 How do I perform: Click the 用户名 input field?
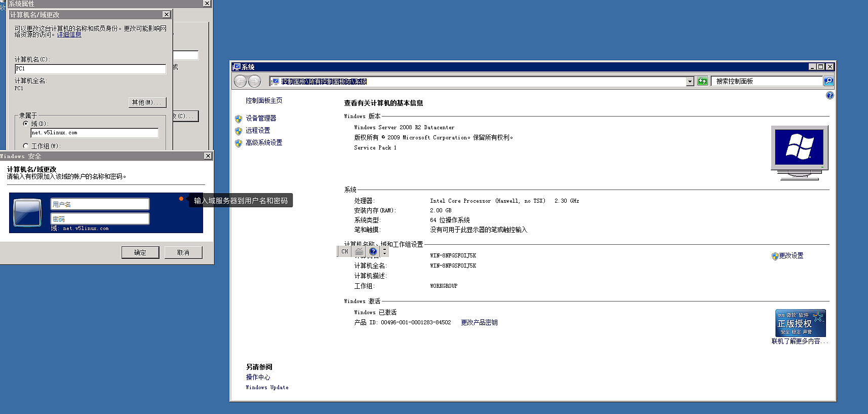coord(100,204)
